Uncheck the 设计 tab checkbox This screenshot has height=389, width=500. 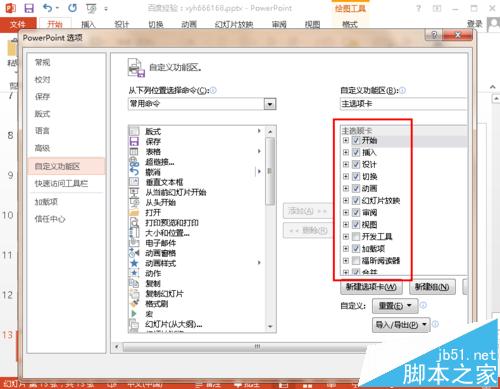pyautogui.click(x=356, y=164)
